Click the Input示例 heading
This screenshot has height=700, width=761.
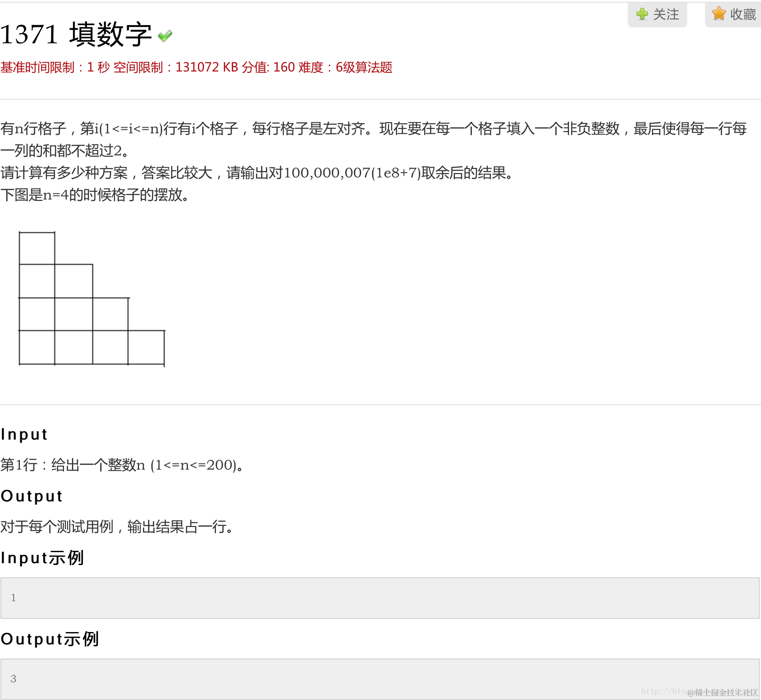[x=42, y=558]
